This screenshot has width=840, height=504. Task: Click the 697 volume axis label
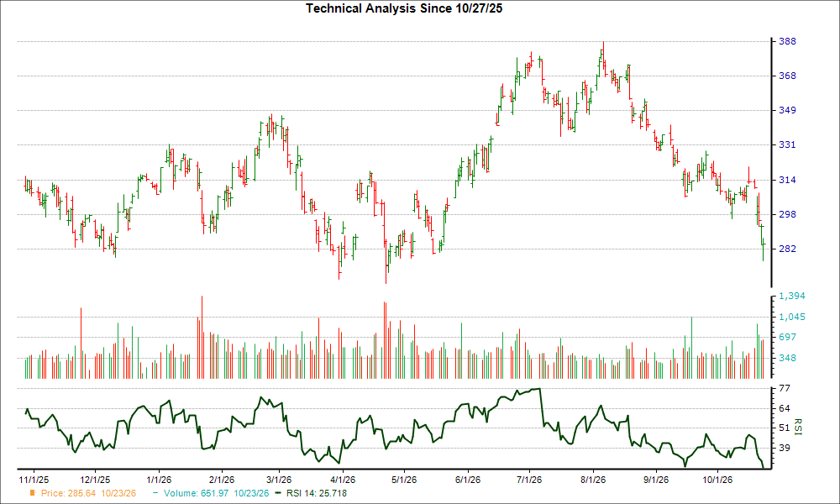coord(787,337)
